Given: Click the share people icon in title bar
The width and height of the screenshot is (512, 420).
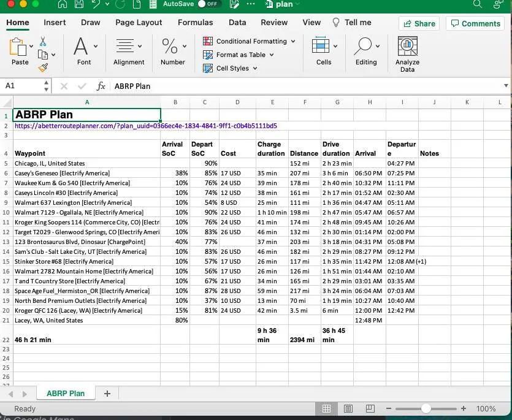Looking at the screenshot, I should coord(499,4).
